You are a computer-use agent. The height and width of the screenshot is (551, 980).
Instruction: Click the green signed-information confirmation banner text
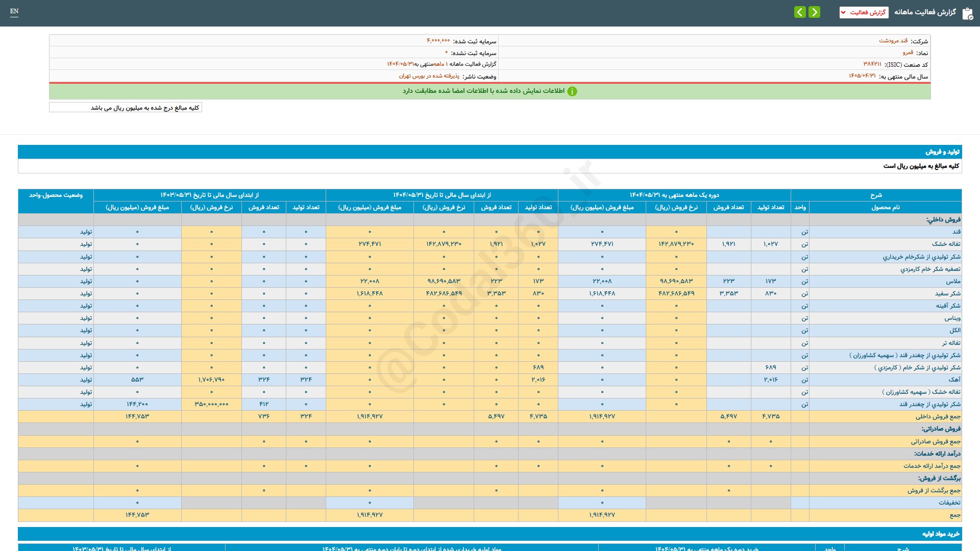[483, 91]
